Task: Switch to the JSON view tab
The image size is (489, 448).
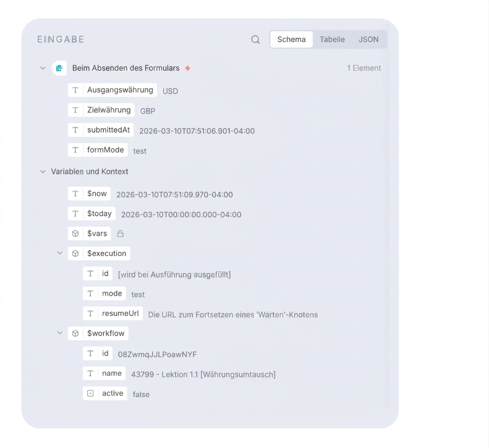Action: [368, 40]
